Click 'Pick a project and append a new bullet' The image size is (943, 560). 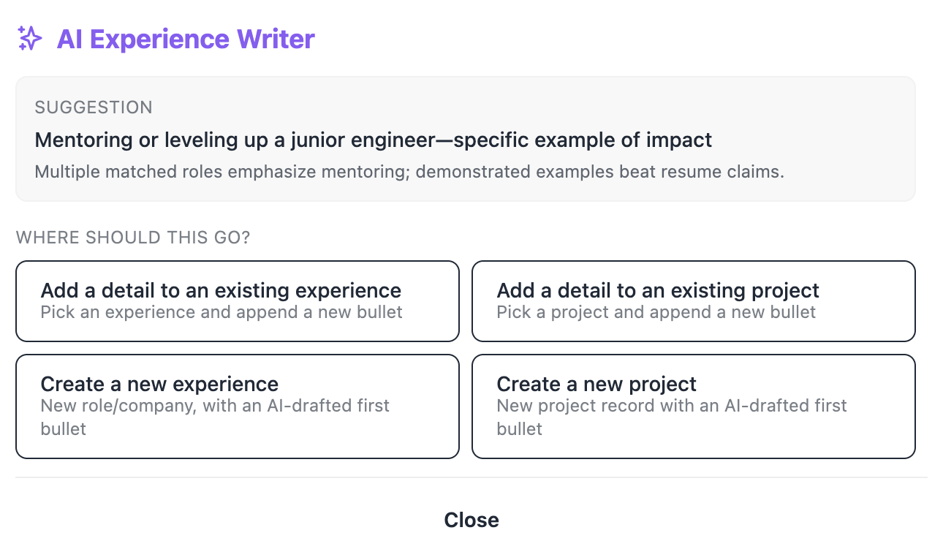[656, 312]
